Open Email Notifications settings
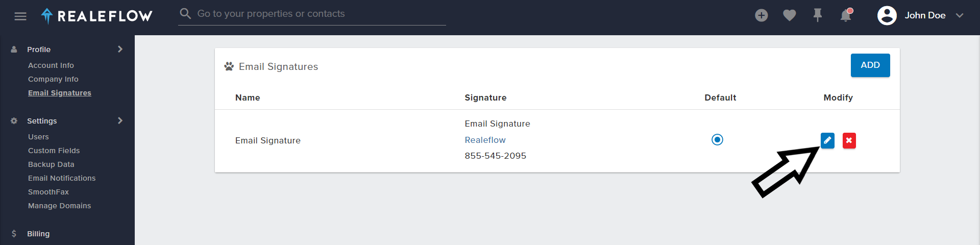 click(x=62, y=178)
